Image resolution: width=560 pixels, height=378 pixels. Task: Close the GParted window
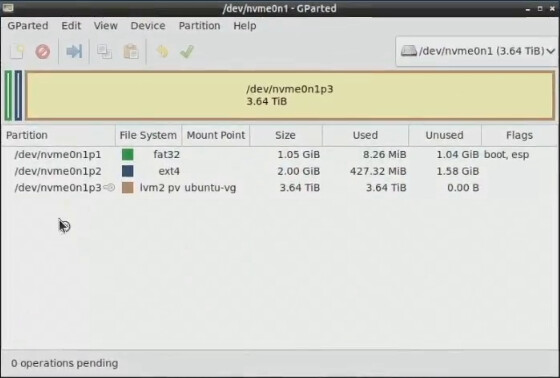point(552,8)
